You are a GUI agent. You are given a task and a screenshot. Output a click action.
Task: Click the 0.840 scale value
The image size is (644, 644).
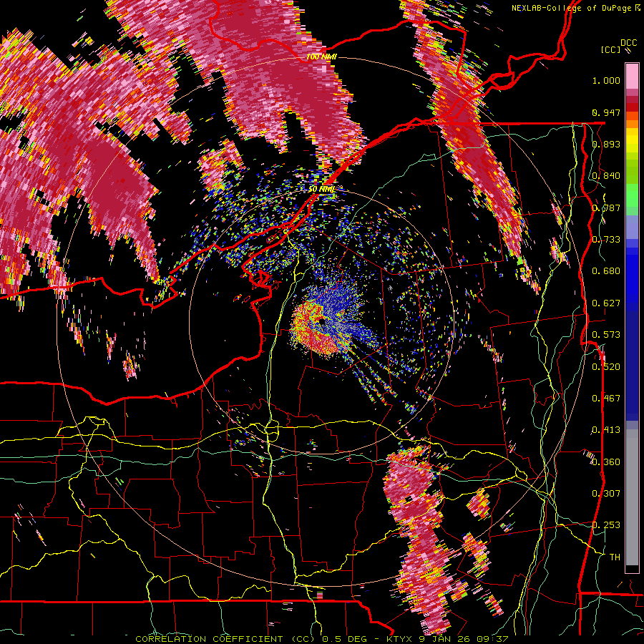tap(606, 176)
